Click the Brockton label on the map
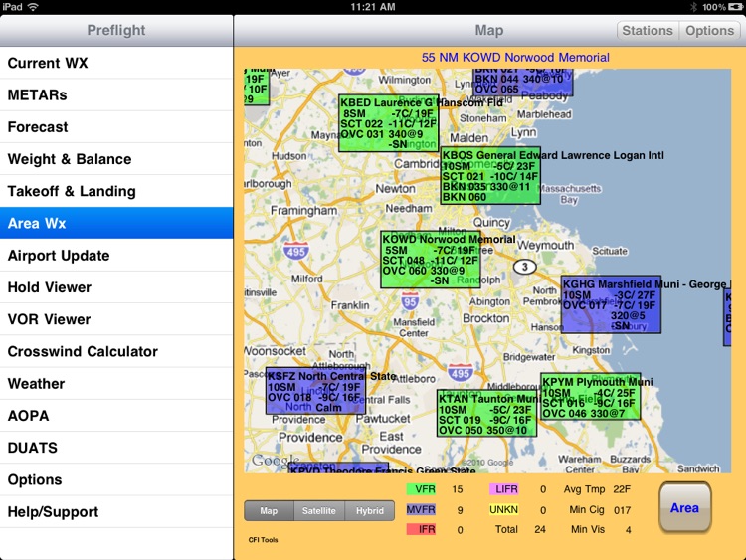 click(485, 318)
